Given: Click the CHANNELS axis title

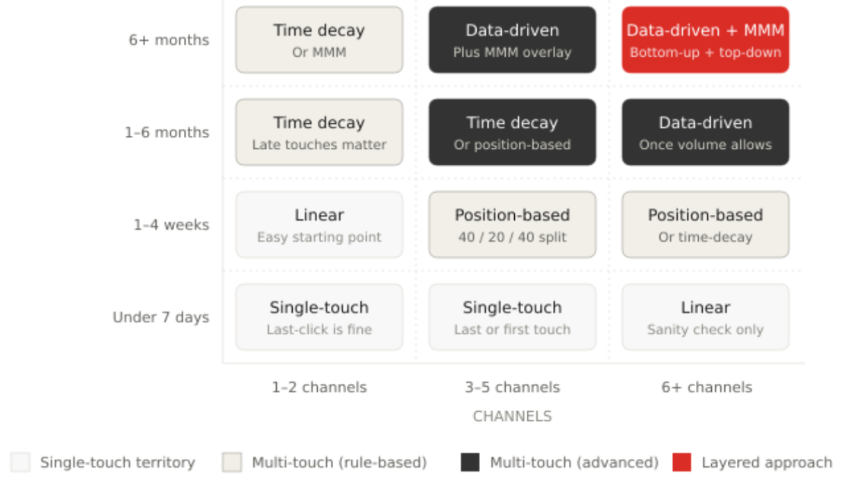Looking at the screenshot, I should tap(512, 417).
